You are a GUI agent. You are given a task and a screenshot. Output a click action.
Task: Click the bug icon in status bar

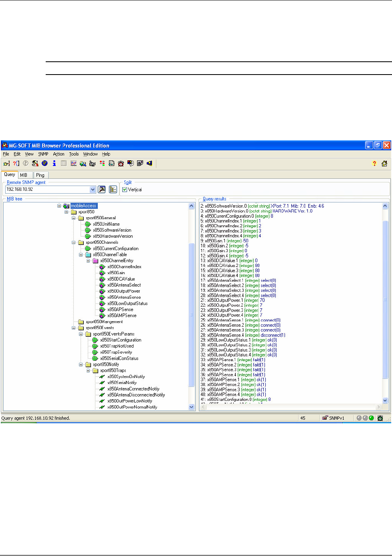point(380,418)
